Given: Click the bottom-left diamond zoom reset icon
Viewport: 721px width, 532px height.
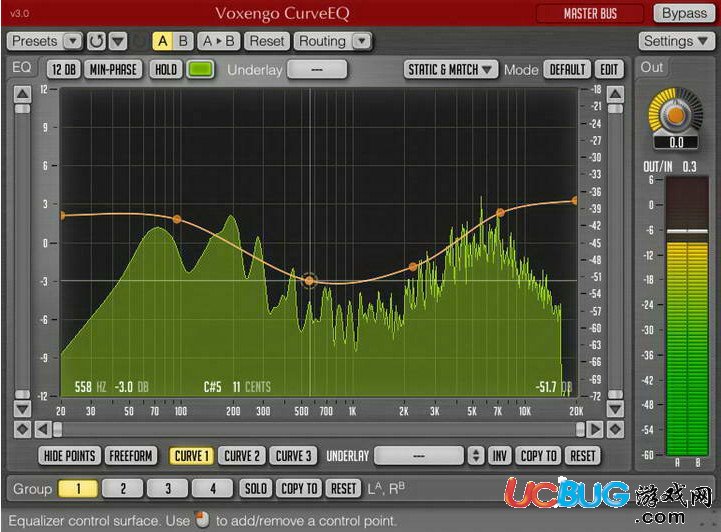Looking at the screenshot, I should [x=22, y=429].
